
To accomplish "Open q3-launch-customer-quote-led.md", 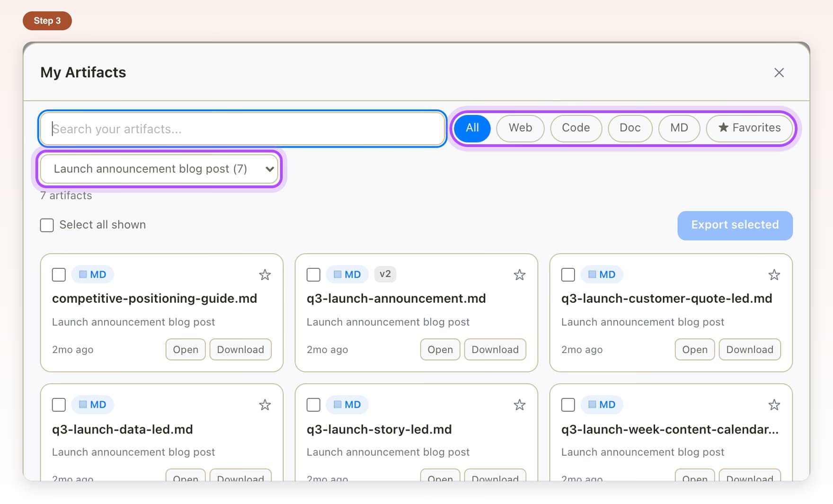I will coord(695,350).
